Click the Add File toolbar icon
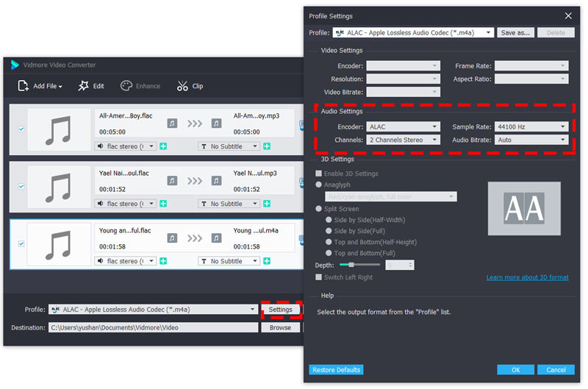This screenshot has height=389, width=588. tap(23, 86)
